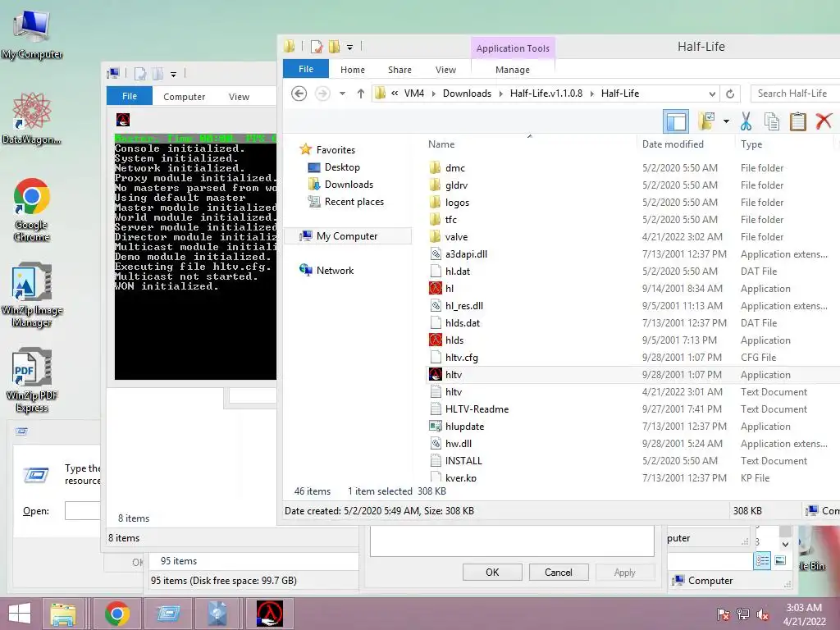Go up one folder level
Image resolution: width=840 pixels, height=630 pixels.
coord(361,94)
